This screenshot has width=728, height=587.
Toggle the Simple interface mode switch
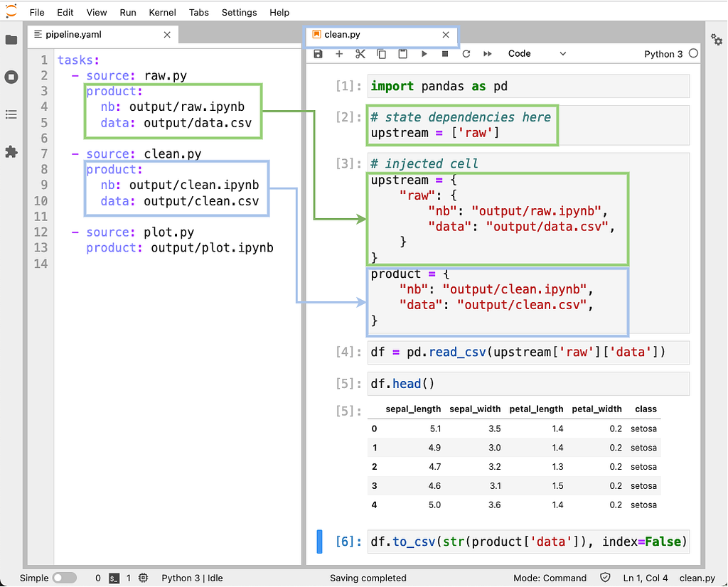pos(65,578)
